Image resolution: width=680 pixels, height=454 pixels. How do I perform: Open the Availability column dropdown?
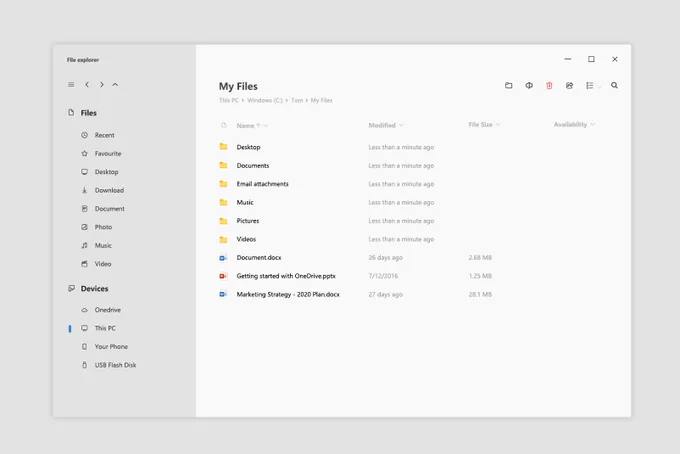tap(592, 124)
